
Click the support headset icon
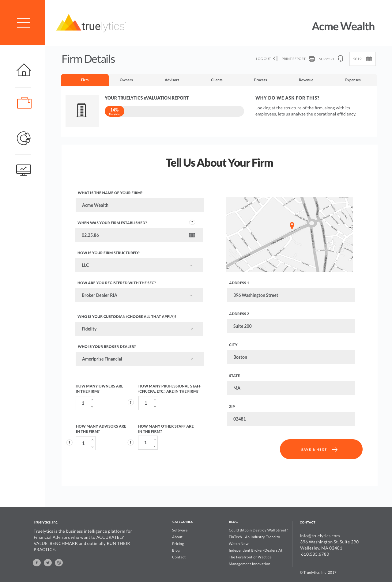click(x=340, y=59)
